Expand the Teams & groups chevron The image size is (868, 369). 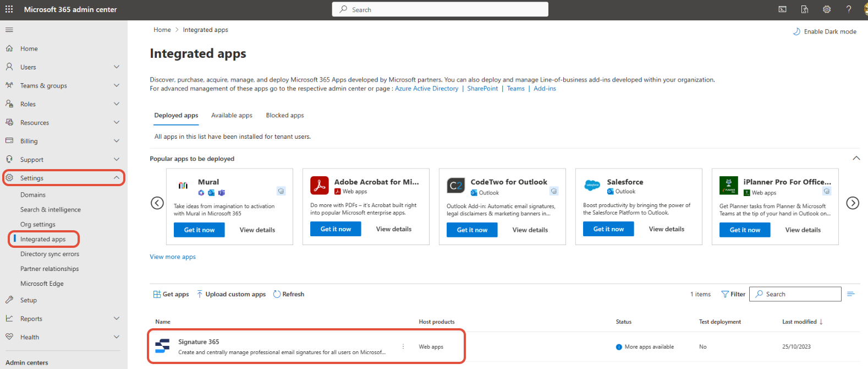[x=117, y=85]
